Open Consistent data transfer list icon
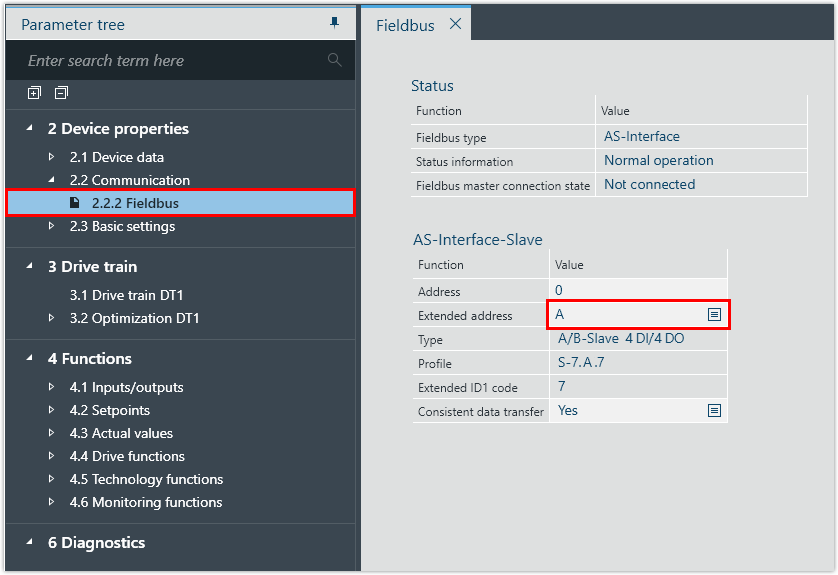The width and height of the screenshot is (838, 575). pos(714,411)
